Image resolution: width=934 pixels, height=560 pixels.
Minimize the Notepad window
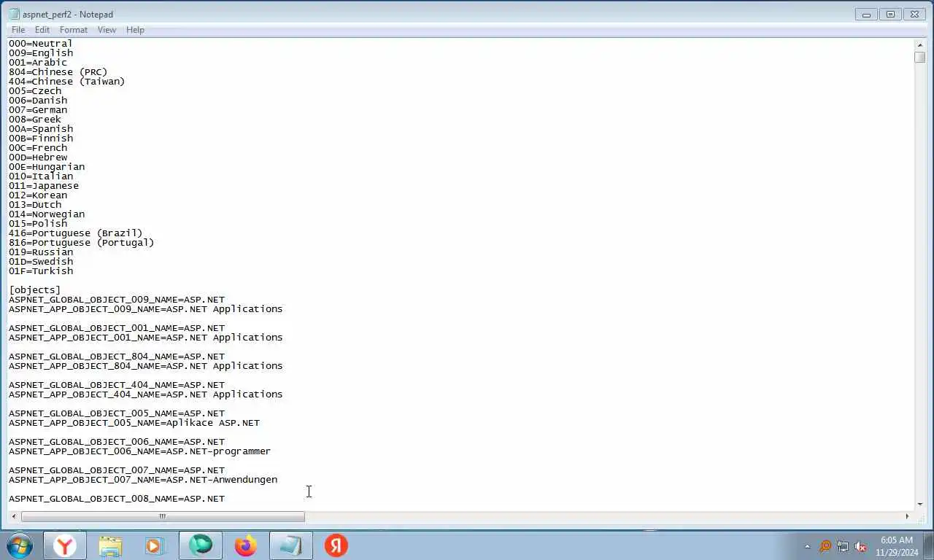tap(866, 14)
